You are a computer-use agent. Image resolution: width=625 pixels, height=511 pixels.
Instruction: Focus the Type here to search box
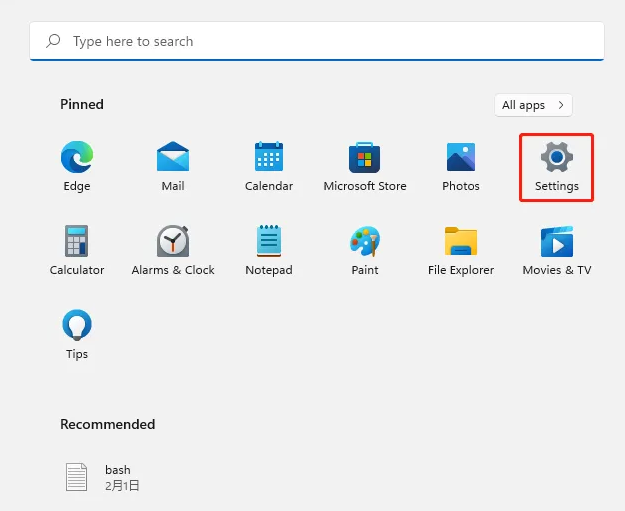click(317, 41)
